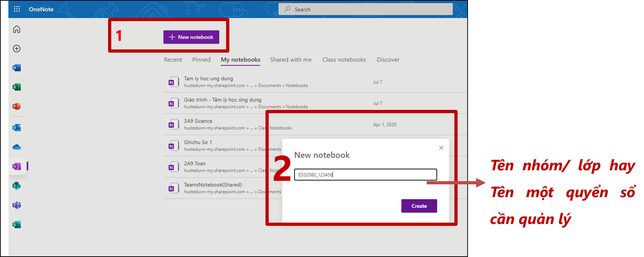644x257 pixels.
Task: Open Excel from the sidebar
Action: tap(17, 87)
